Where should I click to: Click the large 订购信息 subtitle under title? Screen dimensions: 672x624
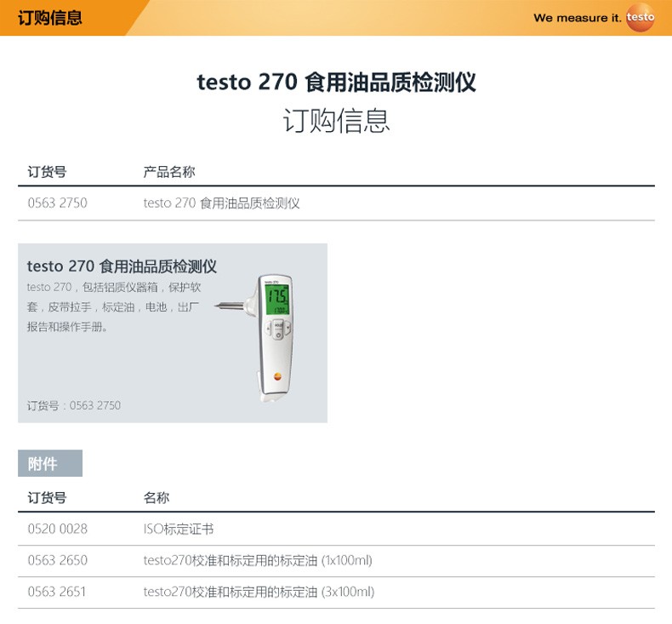pos(336,121)
